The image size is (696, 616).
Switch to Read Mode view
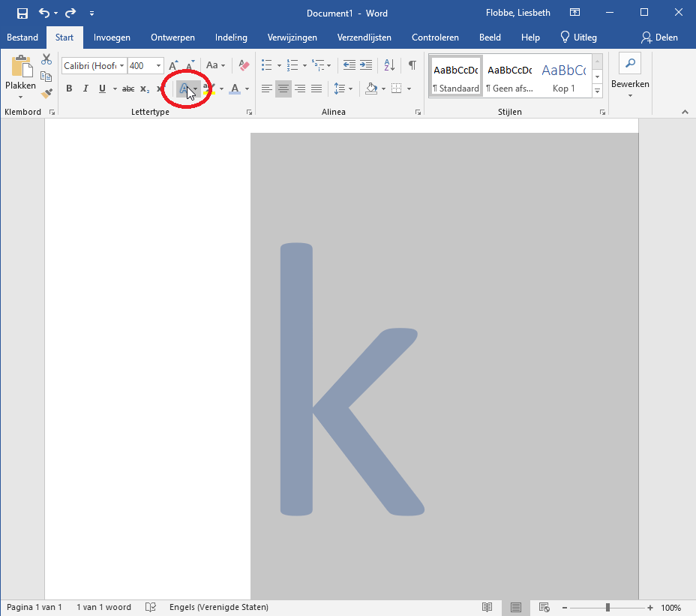coord(487,607)
